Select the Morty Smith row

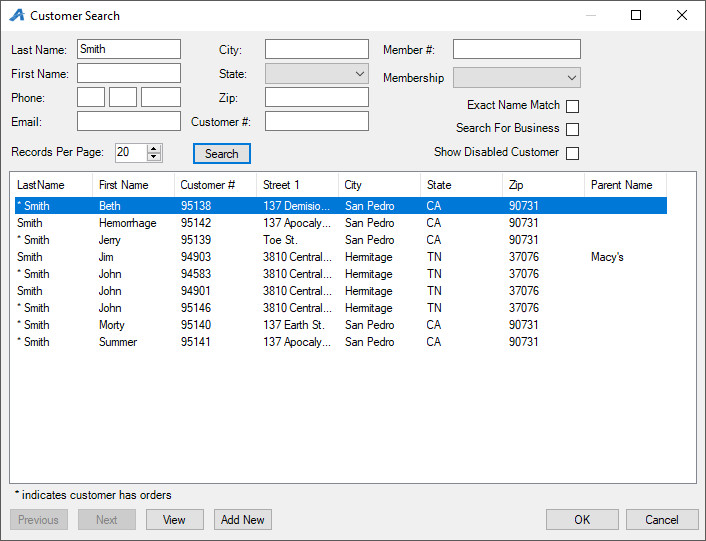[341, 325]
